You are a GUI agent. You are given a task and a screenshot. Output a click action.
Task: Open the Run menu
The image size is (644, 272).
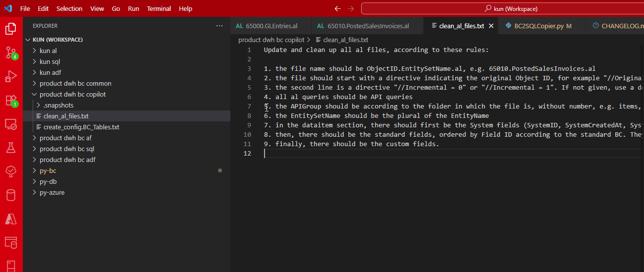click(133, 8)
